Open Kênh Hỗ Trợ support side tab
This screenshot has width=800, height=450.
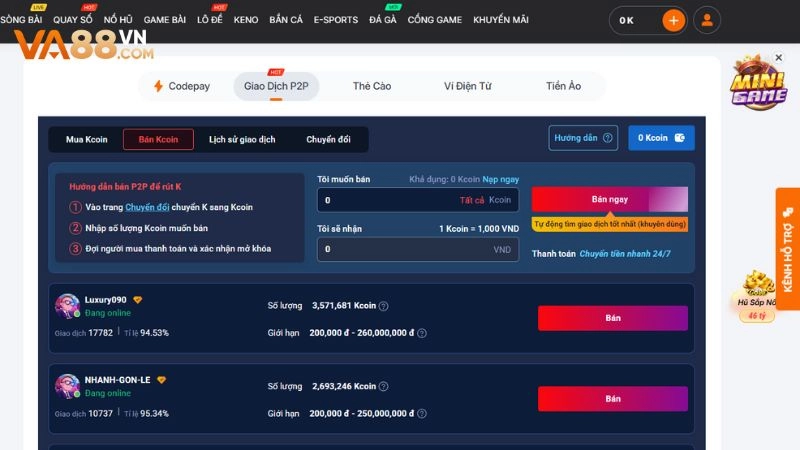point(788,249)
